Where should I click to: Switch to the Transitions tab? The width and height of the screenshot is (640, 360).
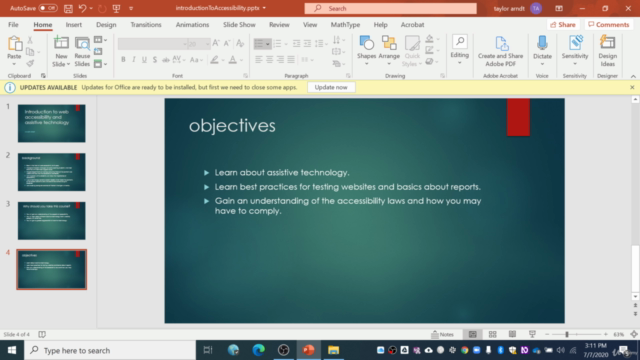(146, 24)
